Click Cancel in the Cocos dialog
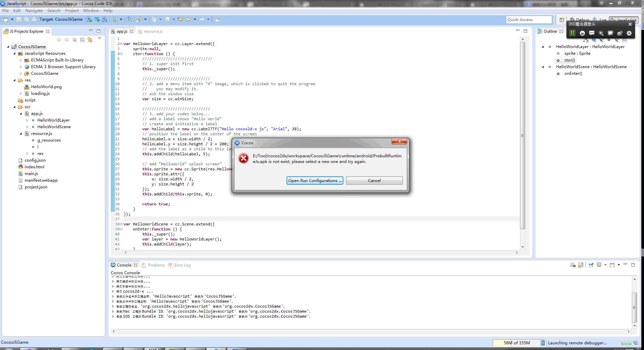644x350 pixels. [x=374, y=181]
